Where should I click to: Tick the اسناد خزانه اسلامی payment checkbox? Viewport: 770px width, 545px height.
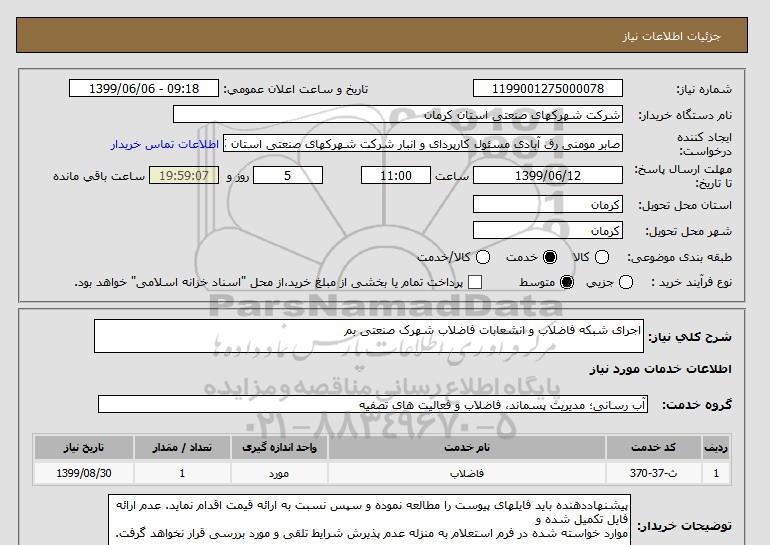click(x=474, y=282)
